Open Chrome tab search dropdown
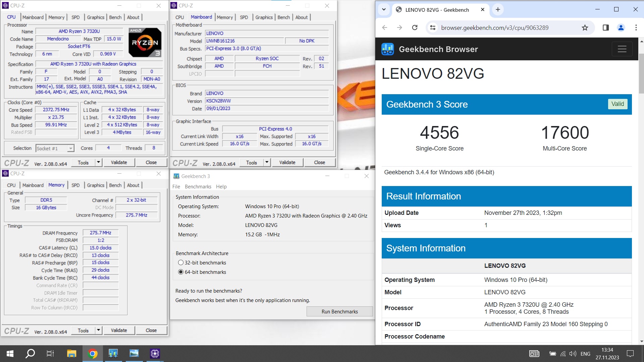This screenshot has height=362, width=644. tap(384, 10)
